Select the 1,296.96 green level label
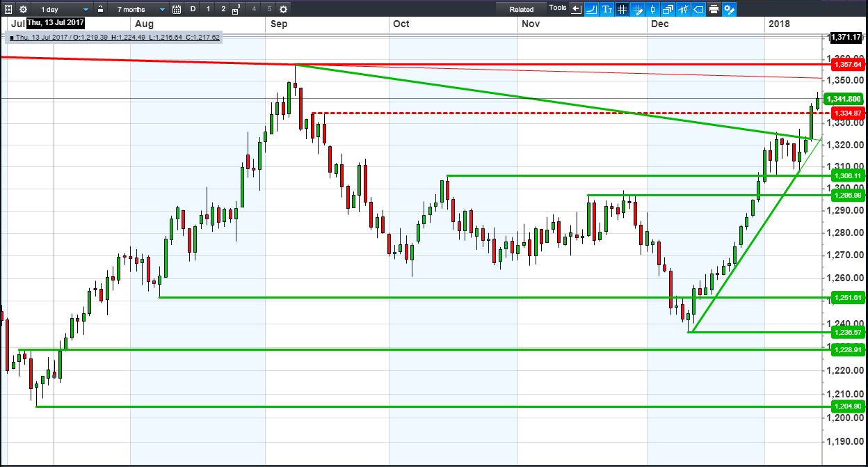868x467 pixels. click(x=848, y=195)
